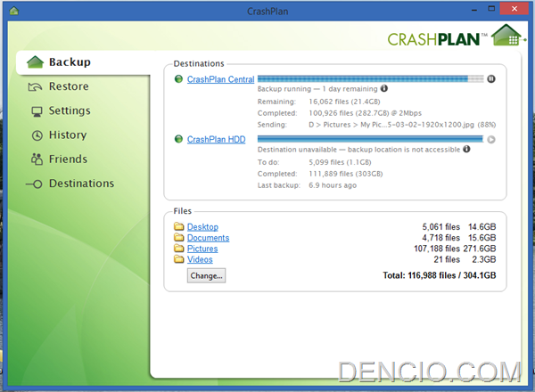Click the History clock icon
535x392 pixels.
click(x=37, y=135)
